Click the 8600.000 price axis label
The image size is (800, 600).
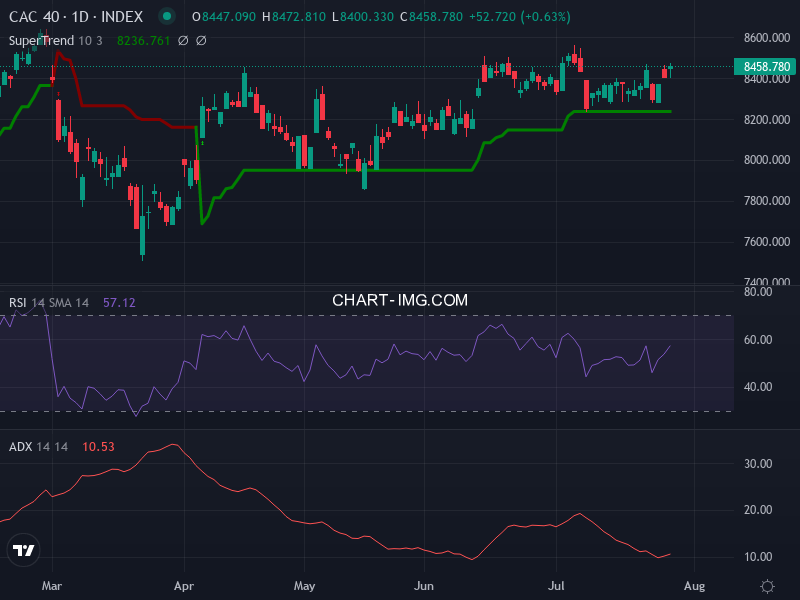(767, 38)
